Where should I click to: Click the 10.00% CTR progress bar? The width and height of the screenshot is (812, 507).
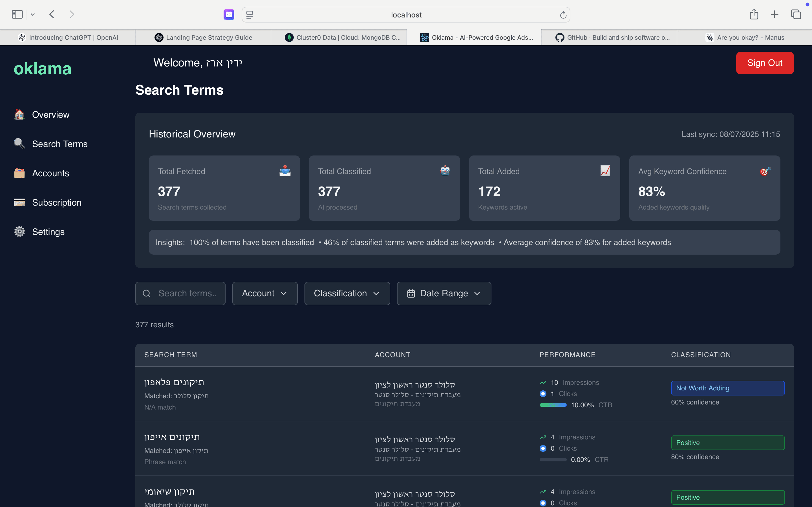(x=553, y=405)
